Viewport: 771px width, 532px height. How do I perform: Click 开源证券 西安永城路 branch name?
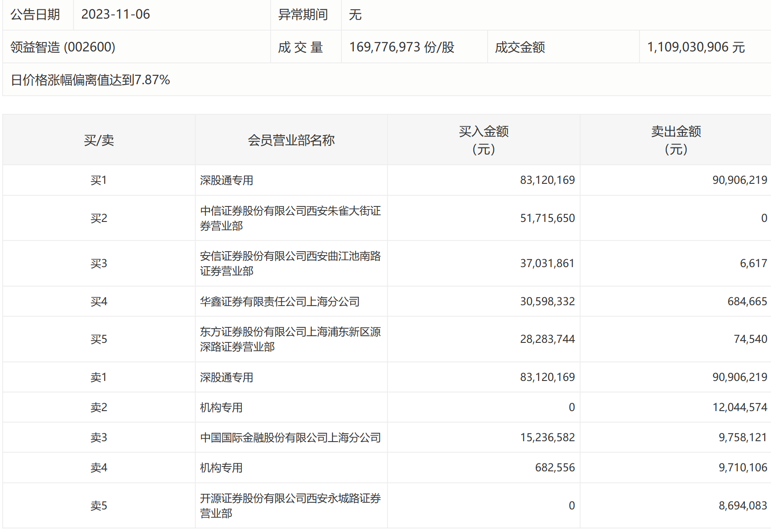click(290, 505)
